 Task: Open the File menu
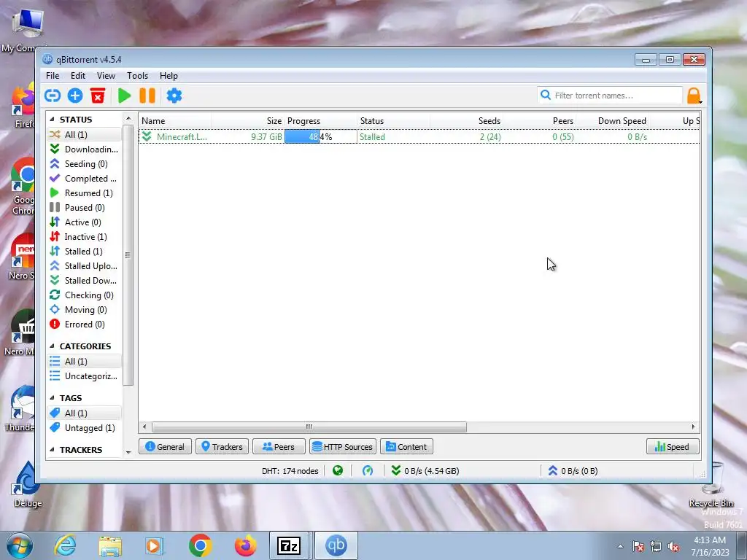53,76
